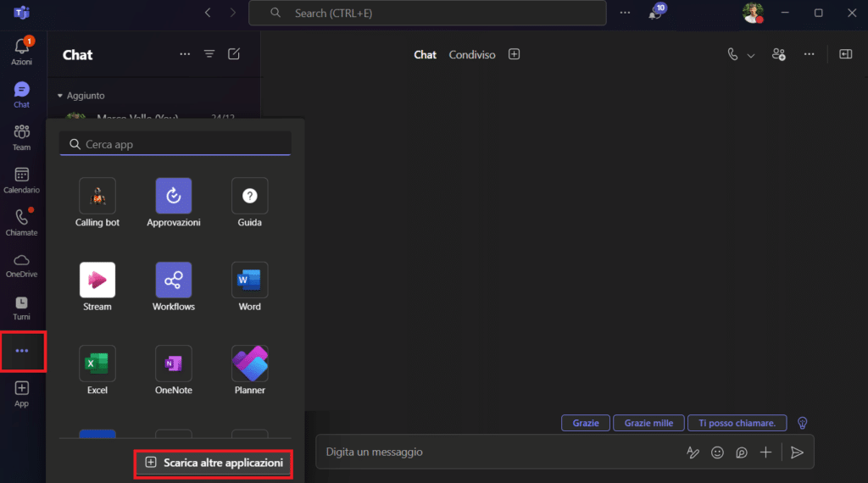
Task: Open the Excel app
Action: click(x=97, y=370)
